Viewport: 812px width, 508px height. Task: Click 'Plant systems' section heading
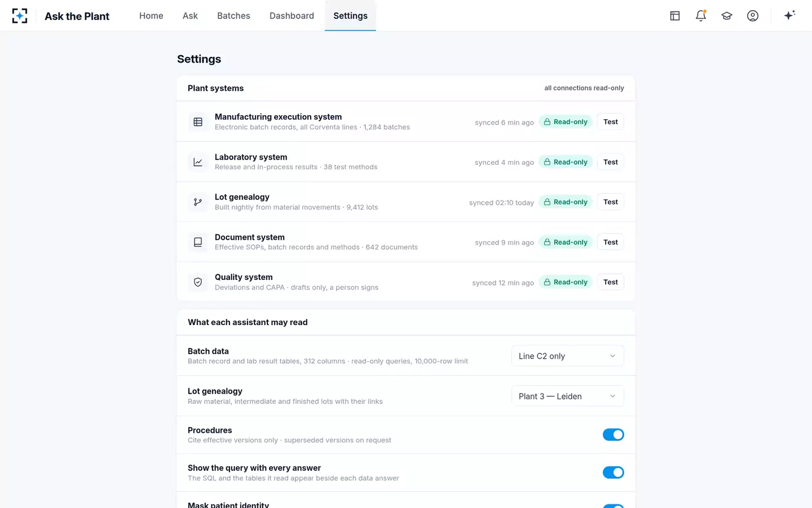click(215, 88)
